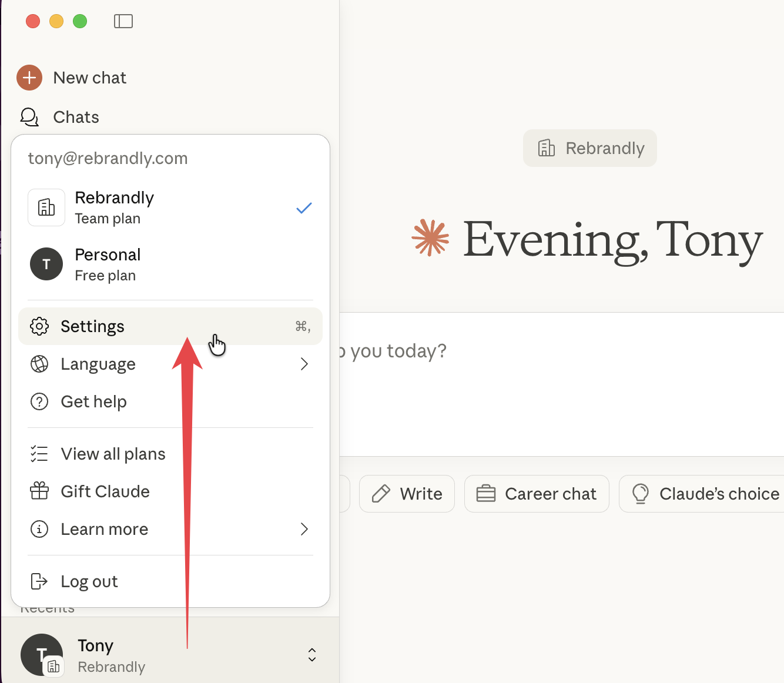This screenshot has height=683, width=784.
Task: Click the Personal T avatar icon
Action: coord(46,264)
